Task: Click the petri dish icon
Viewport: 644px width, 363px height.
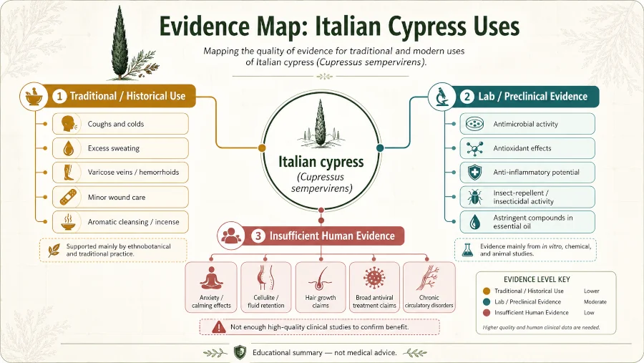Action: tap(474, 124)
